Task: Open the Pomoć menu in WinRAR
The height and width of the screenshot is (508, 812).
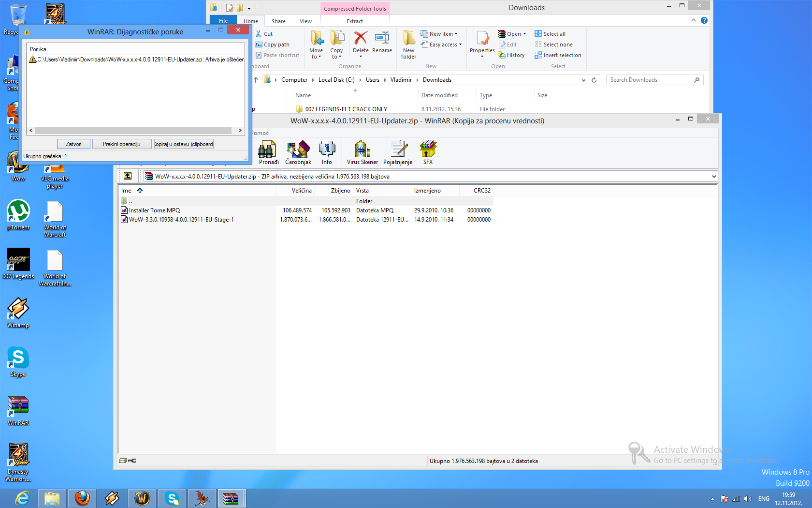Action: 260,133
